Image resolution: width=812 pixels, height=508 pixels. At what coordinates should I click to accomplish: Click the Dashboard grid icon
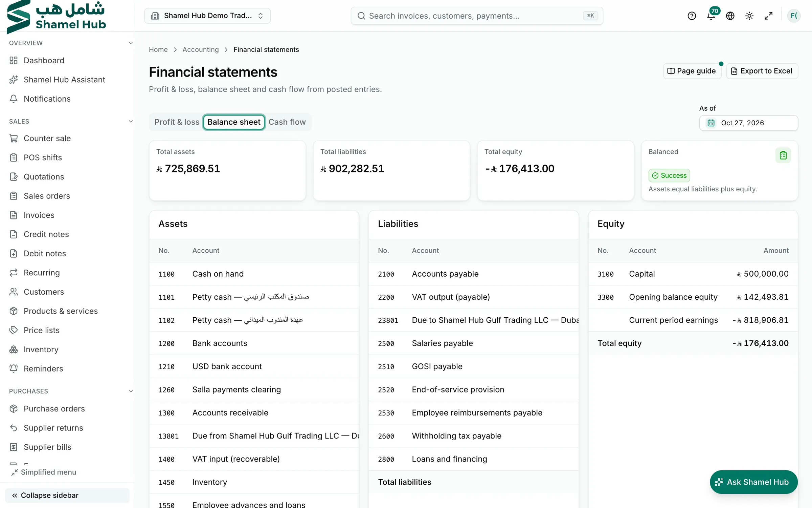click(x=14, y=60)
